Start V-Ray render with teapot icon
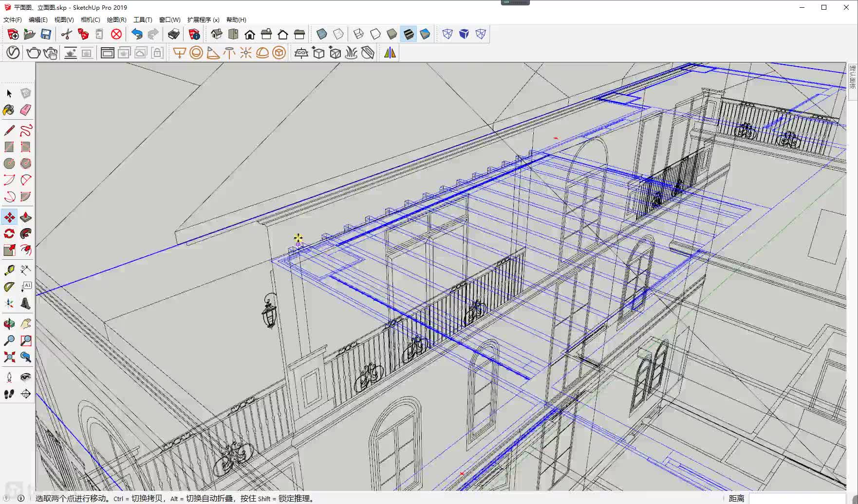 click(x=33, y=53)
